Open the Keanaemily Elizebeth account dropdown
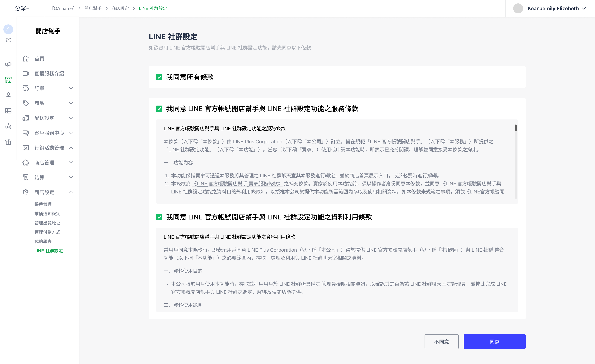The height and width of the screenshot is (364, 595). click(x=553, y=9)
